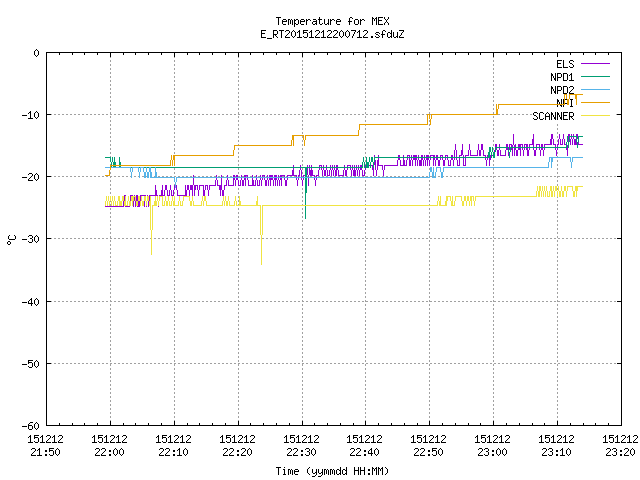
Task: Click the x-axis time label 22:00
Action: (x=109, y=452)
